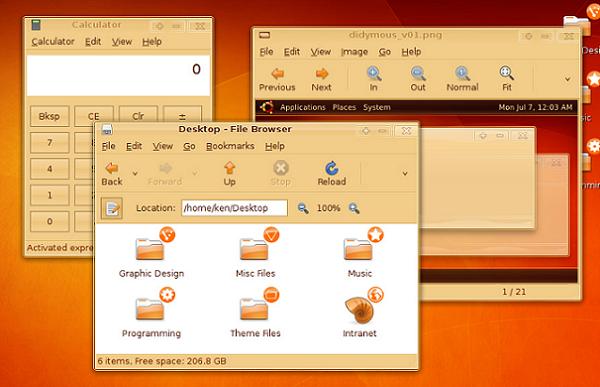This screenshot has width=600, height=387.
Task: Click the '1 / 21' image counter text
Action: point(514,292)
